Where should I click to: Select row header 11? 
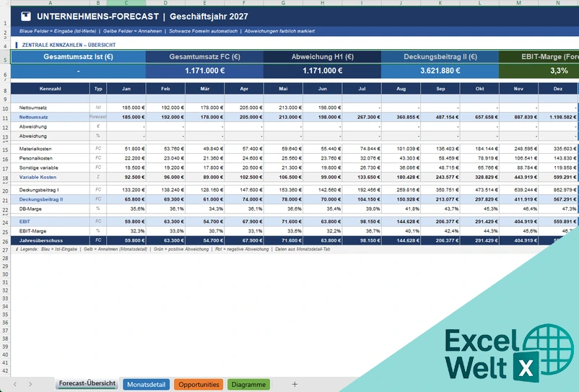tap(5, 118)
